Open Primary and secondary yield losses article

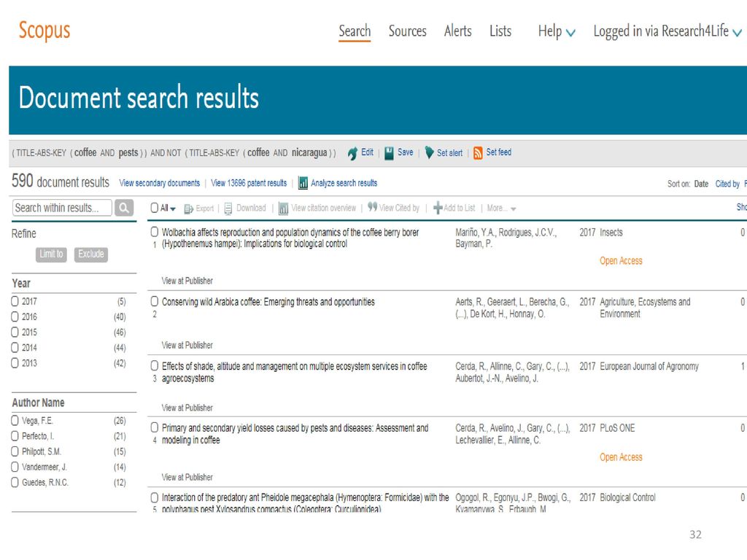(x=295, y=434)
